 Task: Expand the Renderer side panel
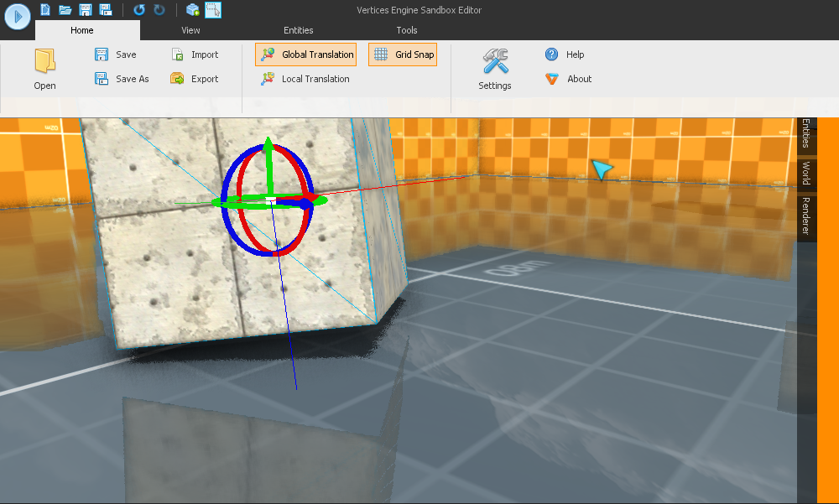pyautogui.click(x=806, y=216)
